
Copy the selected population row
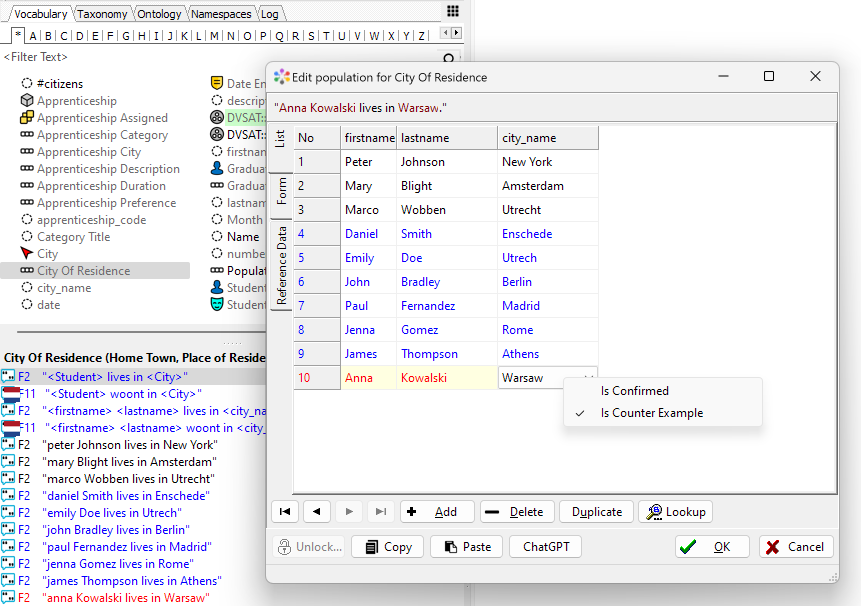387,547
